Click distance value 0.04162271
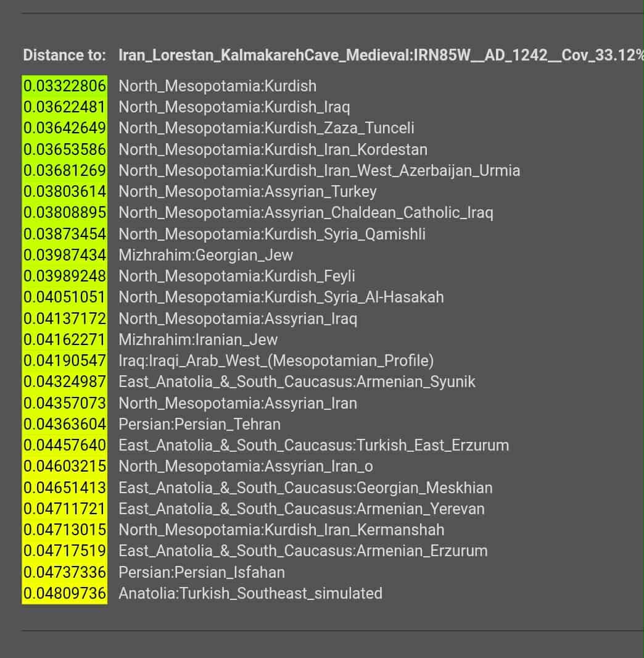Screen dimensions: 644x658 65,339
